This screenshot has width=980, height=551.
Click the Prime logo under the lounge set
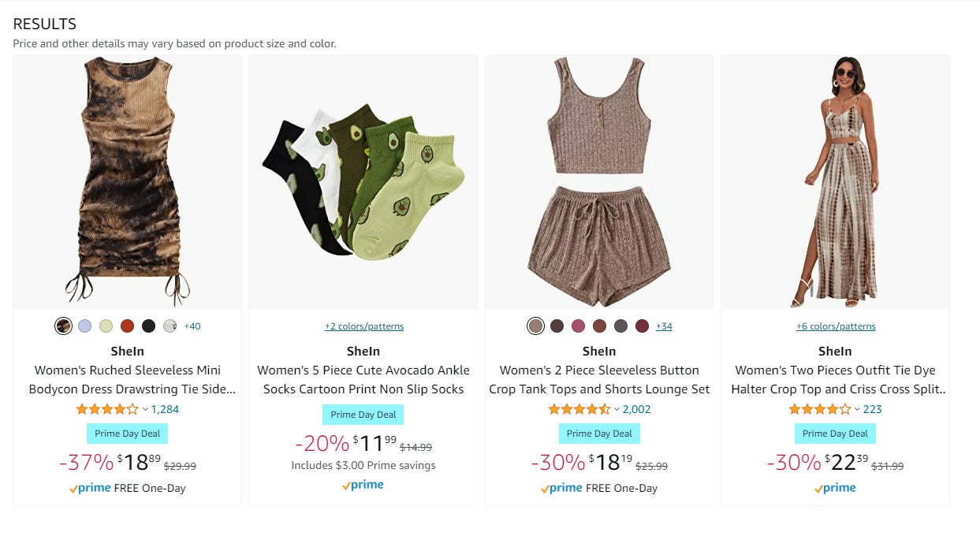coord(562,487)
